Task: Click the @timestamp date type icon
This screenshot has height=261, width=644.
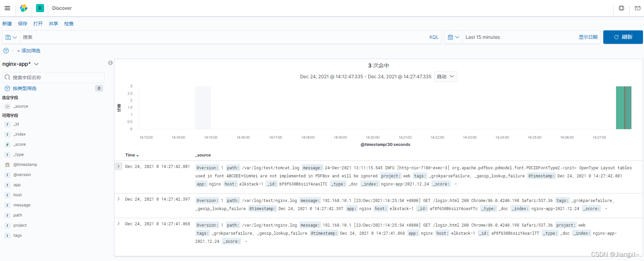Action: [x=7, y=165]
